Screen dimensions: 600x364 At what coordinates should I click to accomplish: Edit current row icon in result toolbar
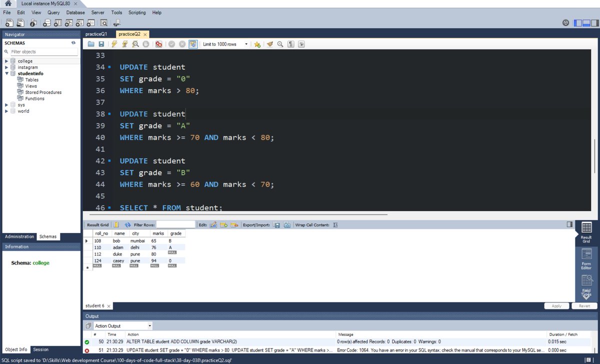click(x=213, y=225)
